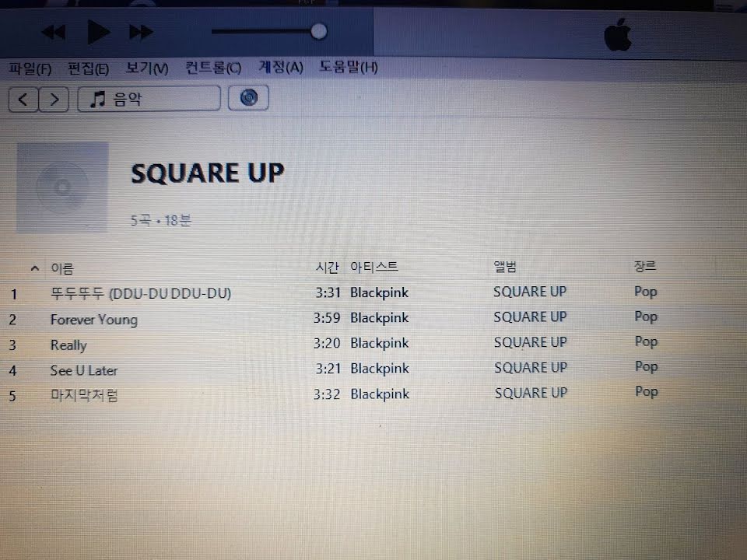This screenshot has width=747, height=560.
Task: Click Blackpink artist in DDU-DU DDU-DU row
Action: (x=379, y=293)
